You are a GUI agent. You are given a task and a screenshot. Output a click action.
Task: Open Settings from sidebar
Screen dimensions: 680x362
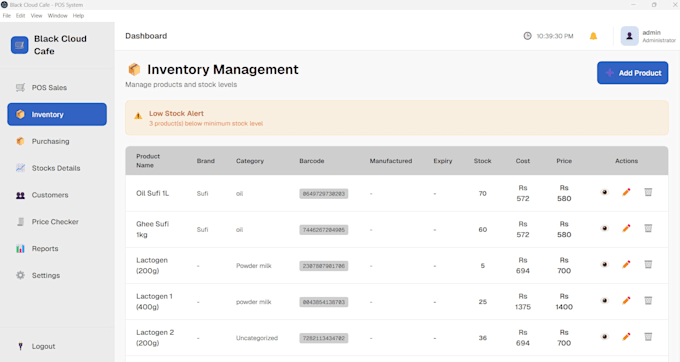(57, 276)
